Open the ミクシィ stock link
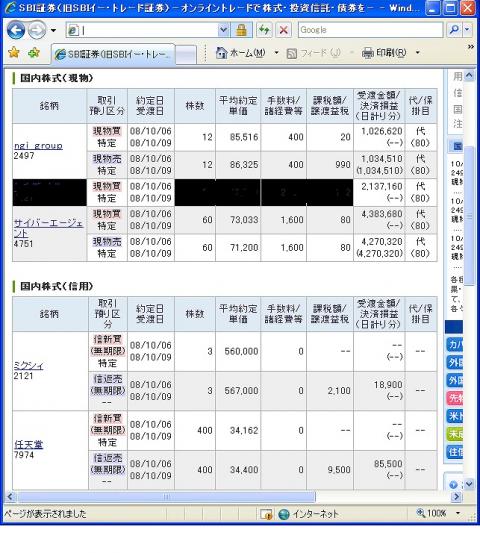480x553 pixels. [29, 366]
